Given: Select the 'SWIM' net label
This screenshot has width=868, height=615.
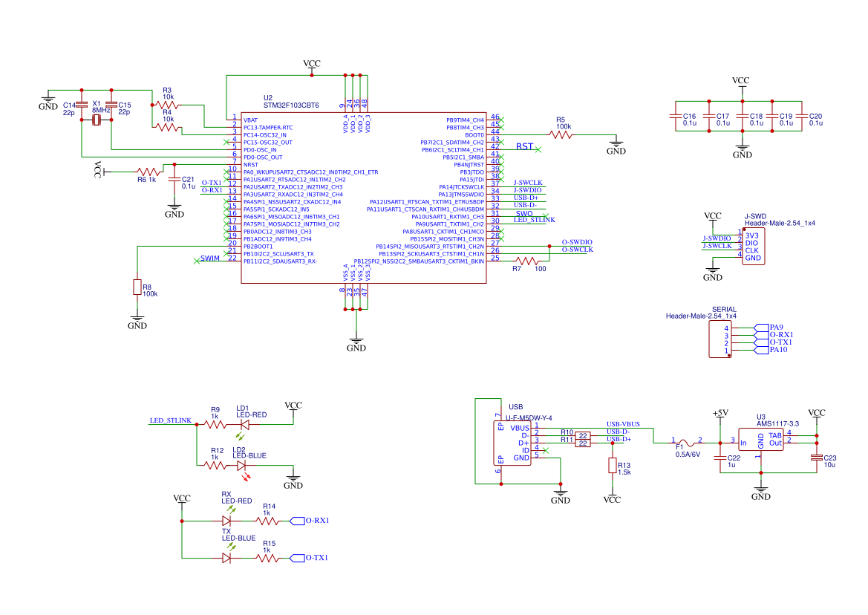Looking at the screenshot, I should tap(210, 258).
